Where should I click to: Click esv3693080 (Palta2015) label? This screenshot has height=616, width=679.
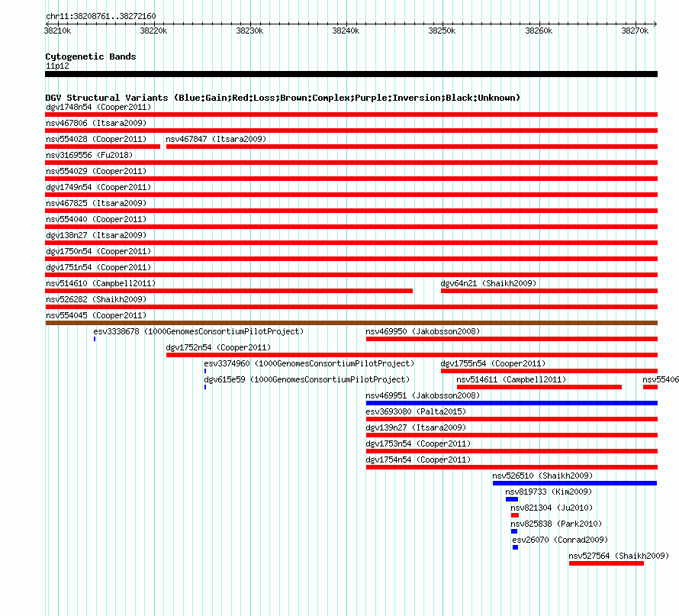[x=416, y=411]
